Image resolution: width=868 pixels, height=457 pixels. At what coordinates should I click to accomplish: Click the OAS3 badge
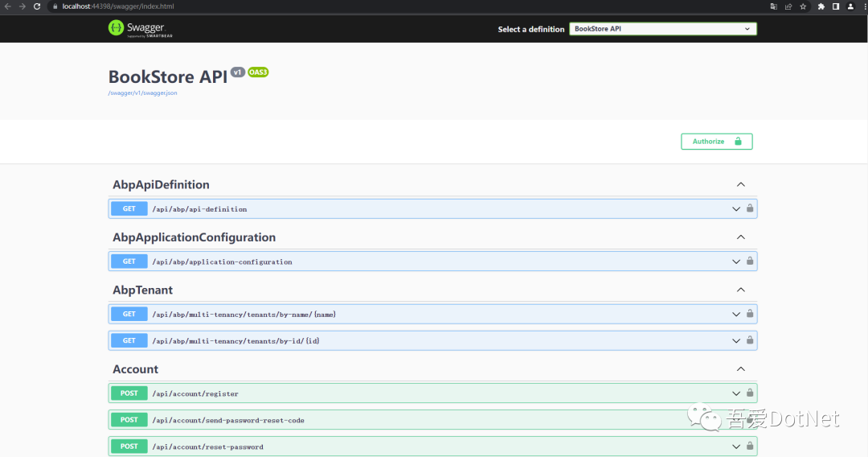258,72
